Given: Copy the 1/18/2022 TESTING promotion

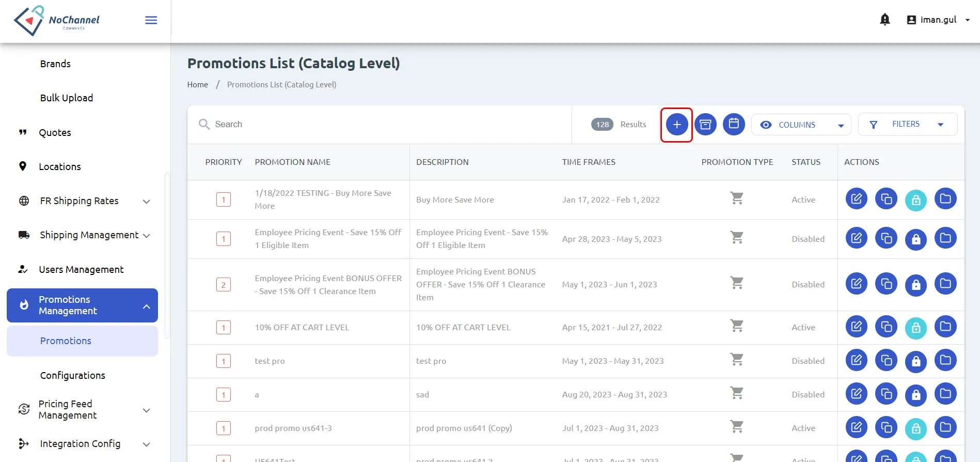Looking at the screenshot, I should pyautogui.click(x=886, y=199).
